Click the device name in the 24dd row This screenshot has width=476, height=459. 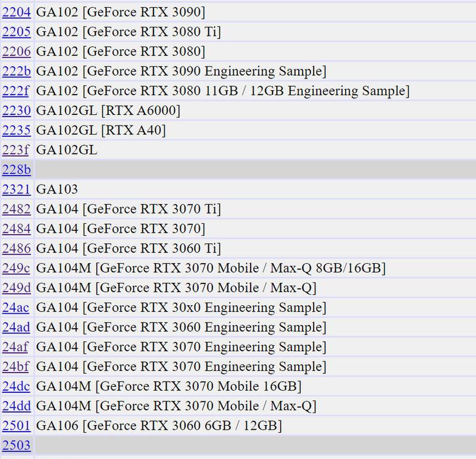coord(176,406)
